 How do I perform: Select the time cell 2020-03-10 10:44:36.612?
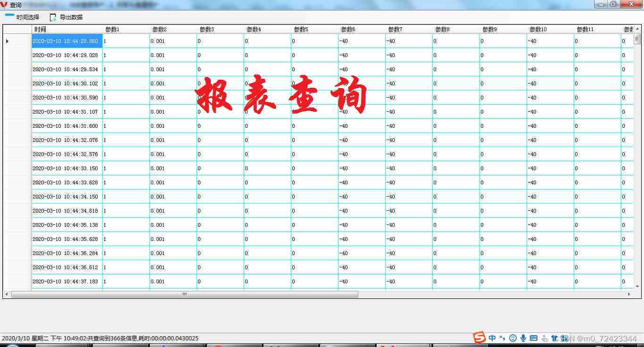pos(67,267)
